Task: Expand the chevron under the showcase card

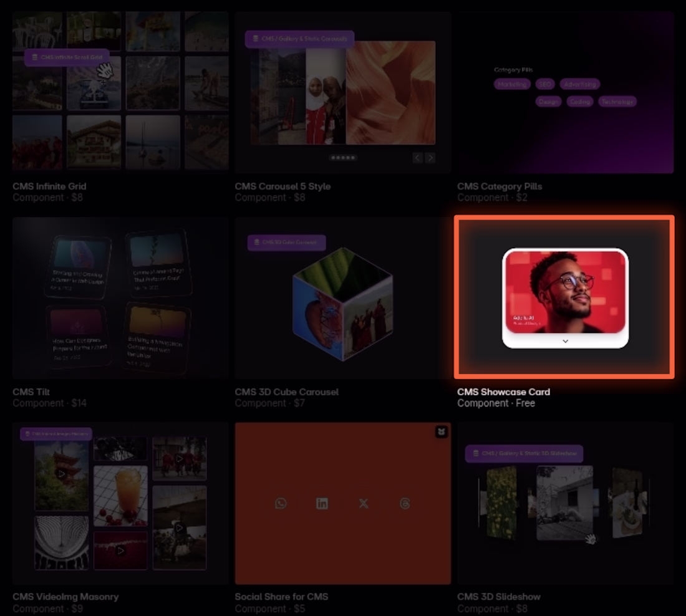Action: pos(565,341)
